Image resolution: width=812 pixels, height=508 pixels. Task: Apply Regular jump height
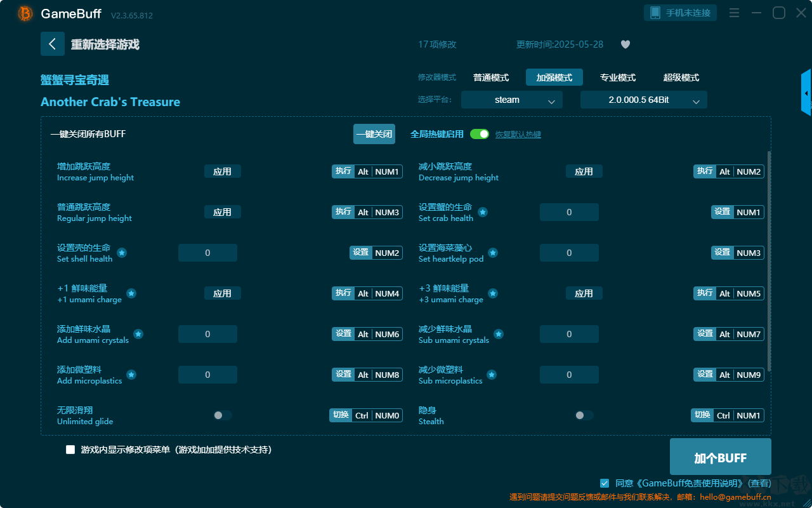(223, 212)
